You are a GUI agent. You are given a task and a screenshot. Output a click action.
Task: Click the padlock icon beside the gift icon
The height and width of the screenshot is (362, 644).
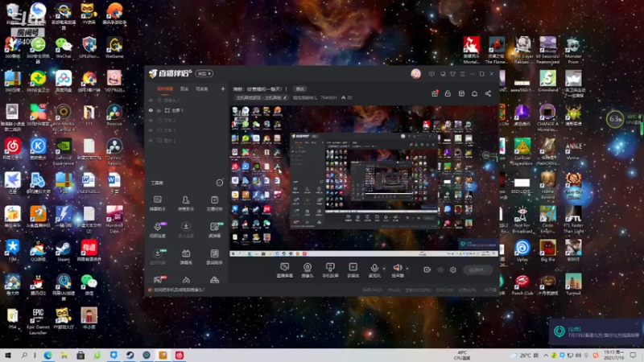[448, 93]
